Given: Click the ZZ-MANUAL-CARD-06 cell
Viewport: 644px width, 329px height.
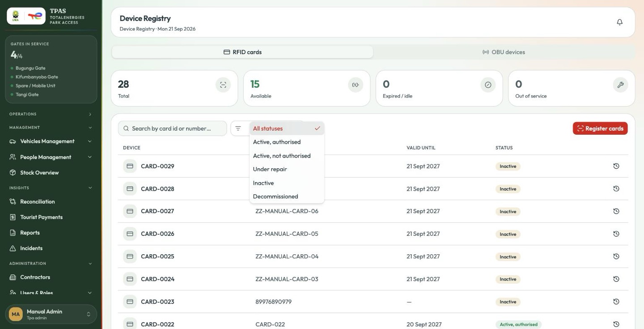Looking at the screenshot, I should pyautogui.click(x=287, y=211).
